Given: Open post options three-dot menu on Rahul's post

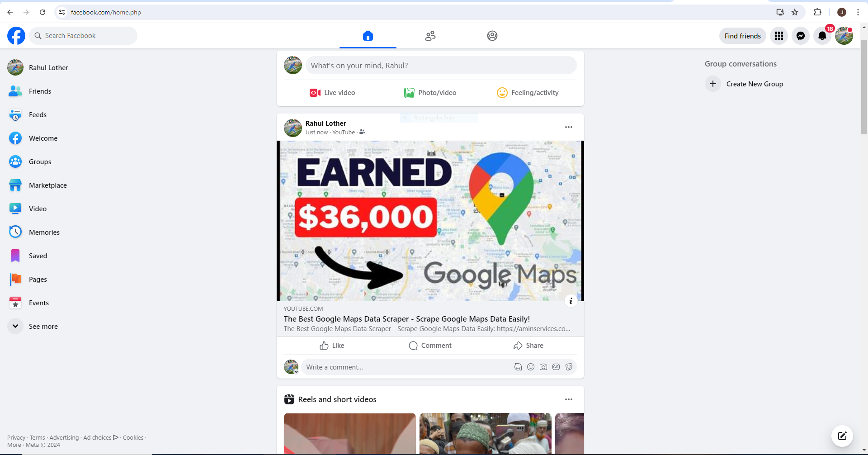Looking at the screenshot, I should [x=569, y=127].
